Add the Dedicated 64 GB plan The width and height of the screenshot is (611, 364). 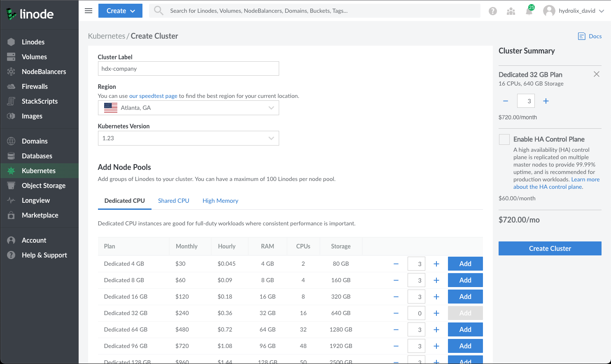pyautogui.click(x=465, y=329)
